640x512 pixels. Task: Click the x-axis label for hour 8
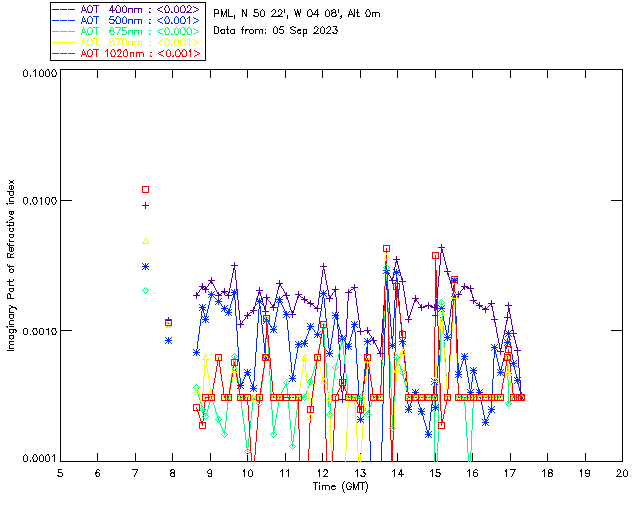click(x=172, y=473)
